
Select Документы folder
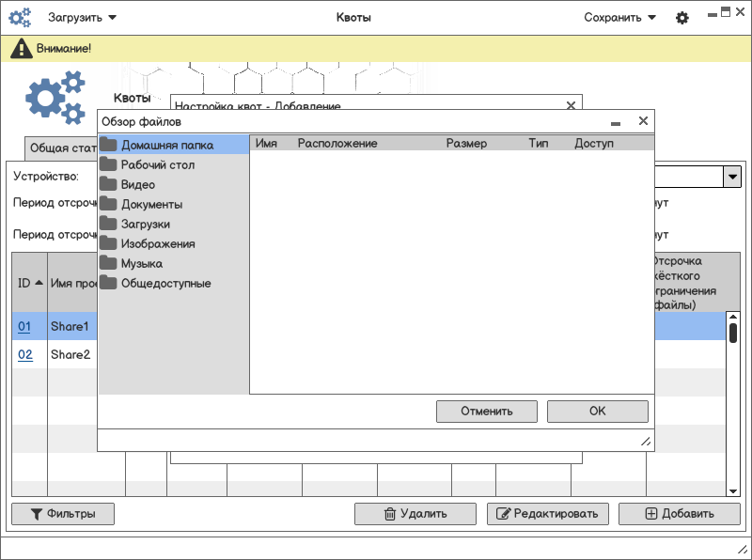[174, 204]
